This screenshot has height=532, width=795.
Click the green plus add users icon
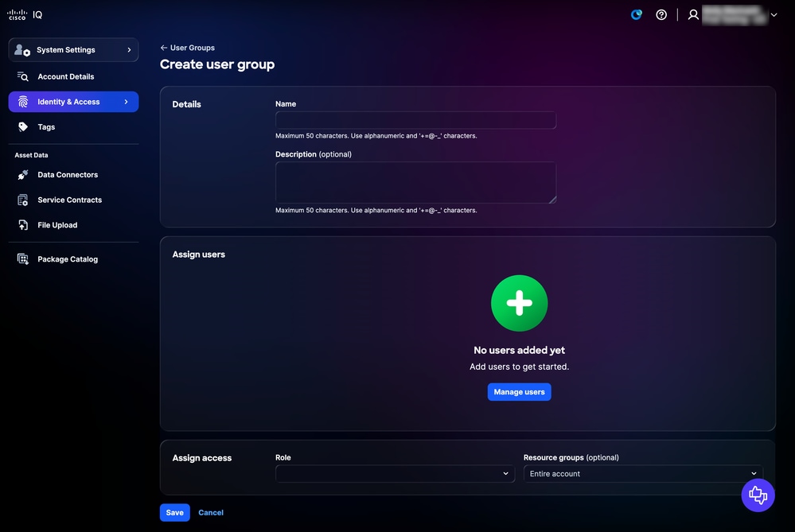tap(519, 303)
